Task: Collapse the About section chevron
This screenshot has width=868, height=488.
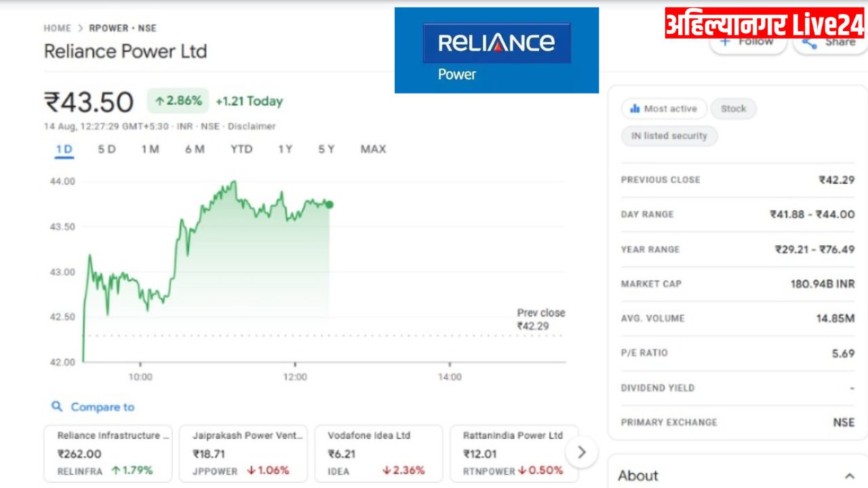Action: click(x=850, y=476)
